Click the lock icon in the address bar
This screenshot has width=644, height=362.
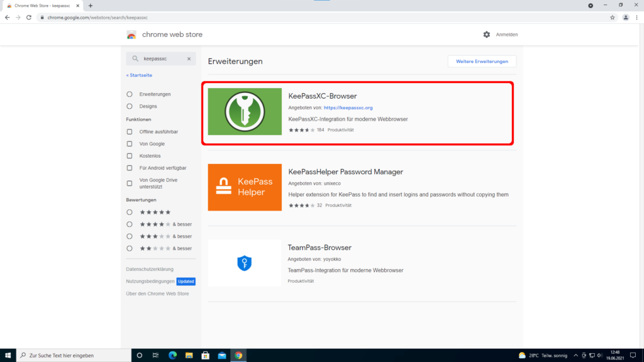pyautogui.click(x=42, y=18)
